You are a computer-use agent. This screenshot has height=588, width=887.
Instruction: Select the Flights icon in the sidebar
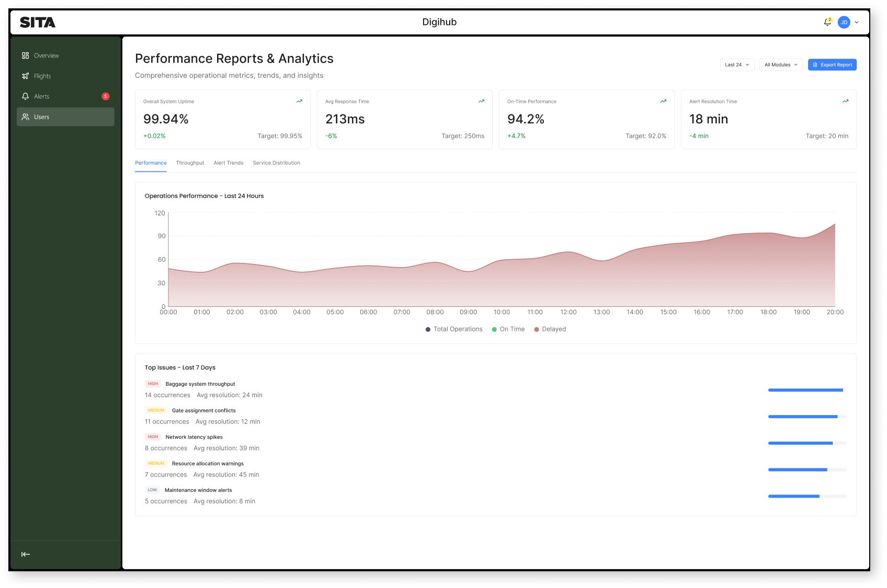(x=25, y=75)
